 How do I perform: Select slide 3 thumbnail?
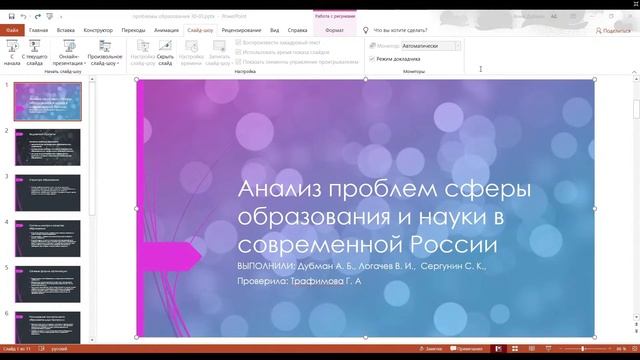coord(48,193)
